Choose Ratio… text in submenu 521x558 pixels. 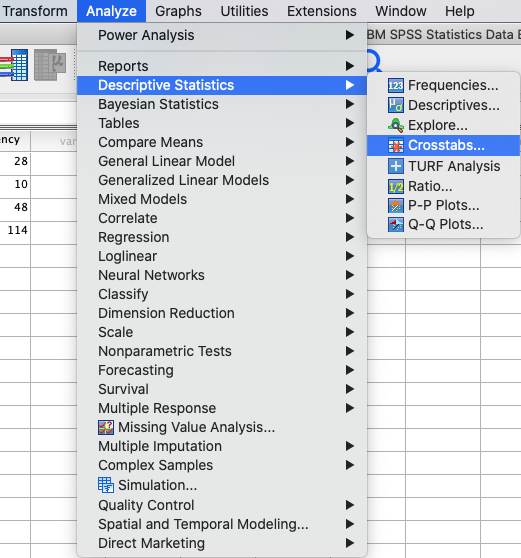430,186
